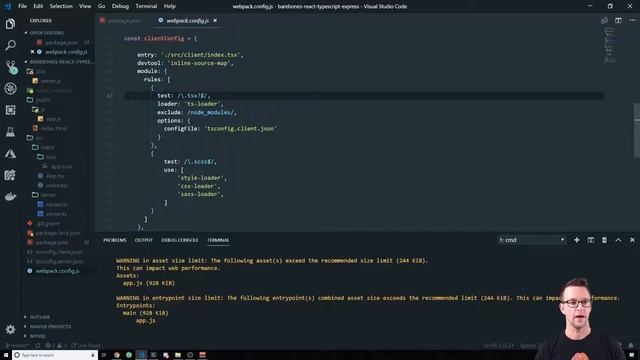This screenshot has width=640, height=360.
Task: Open changes icon in editor toolbar
Action: 604,20
